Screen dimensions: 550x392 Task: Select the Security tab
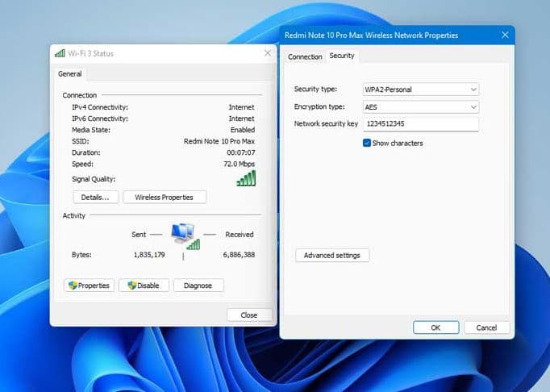click(x=342, y=56)
